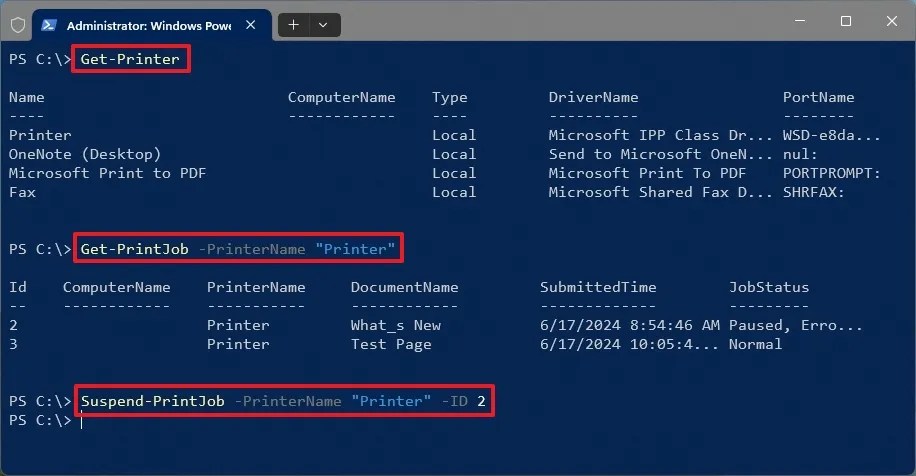This screenshot has width=916, height=476.
Task: Close the terminal window
Action: (x=891, y=21)
